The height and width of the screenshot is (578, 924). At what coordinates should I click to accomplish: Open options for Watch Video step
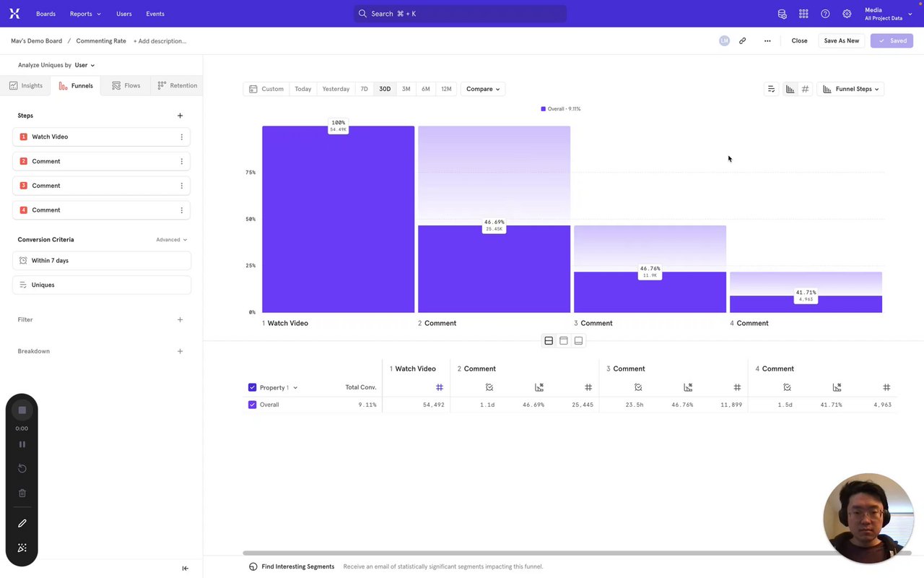click(x=181, y=137)
